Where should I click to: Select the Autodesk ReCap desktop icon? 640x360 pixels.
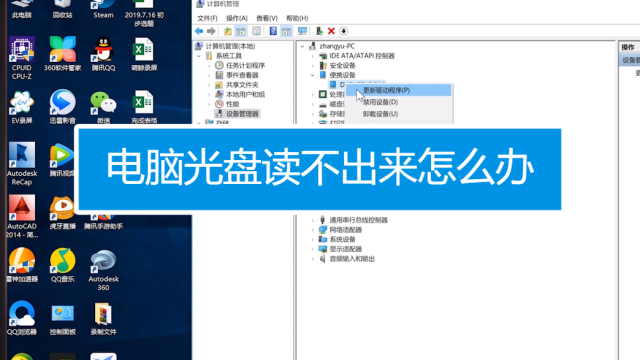point(22,163)
